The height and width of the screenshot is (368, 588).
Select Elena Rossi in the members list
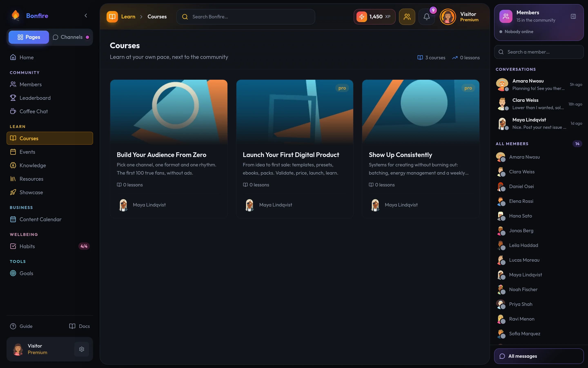[x=539, y=201]
